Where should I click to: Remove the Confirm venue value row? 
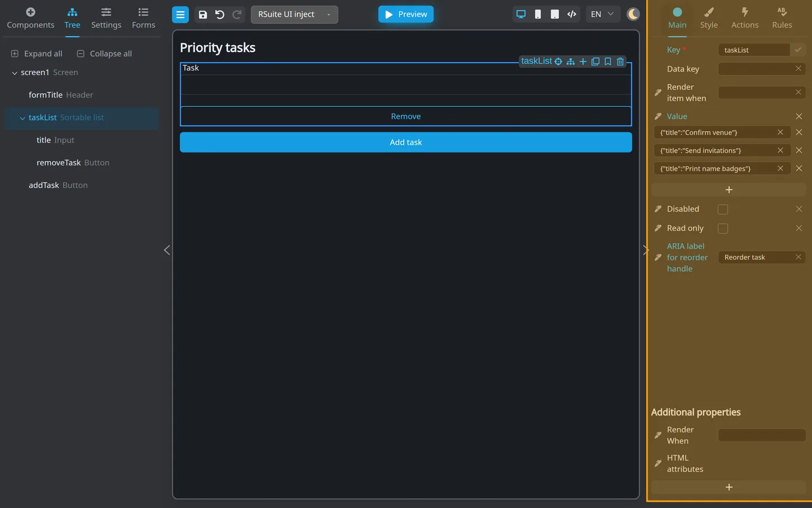799,132
